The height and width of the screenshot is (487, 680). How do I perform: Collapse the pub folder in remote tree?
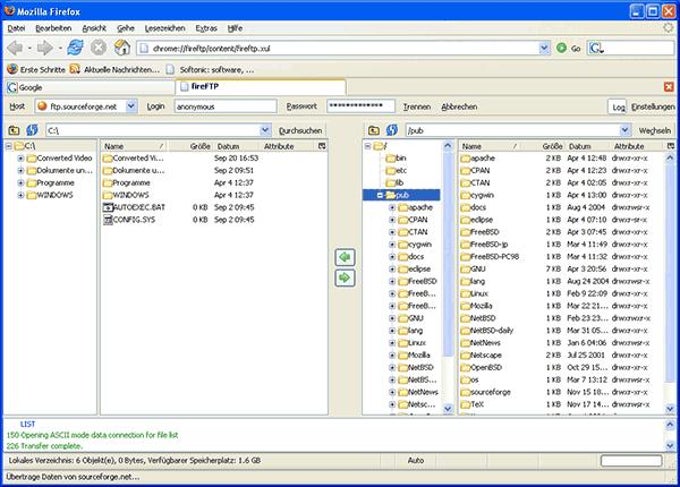click(379, 195)
